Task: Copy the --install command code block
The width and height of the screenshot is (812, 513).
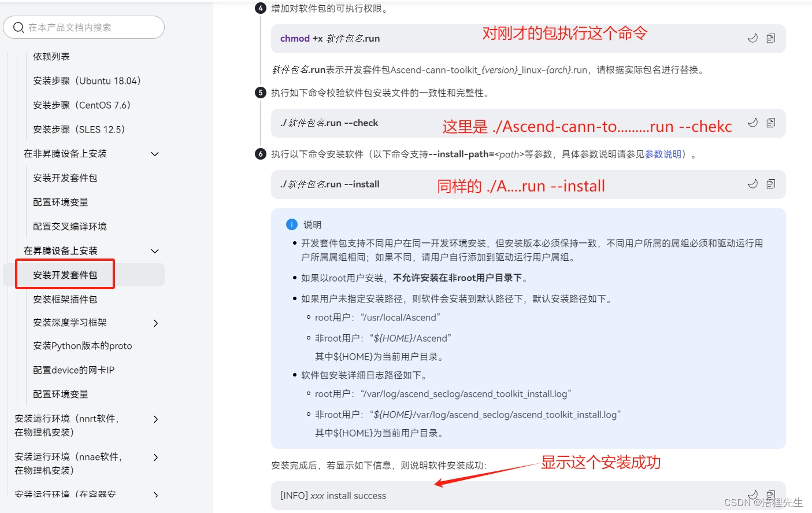Action: (770, 184)
